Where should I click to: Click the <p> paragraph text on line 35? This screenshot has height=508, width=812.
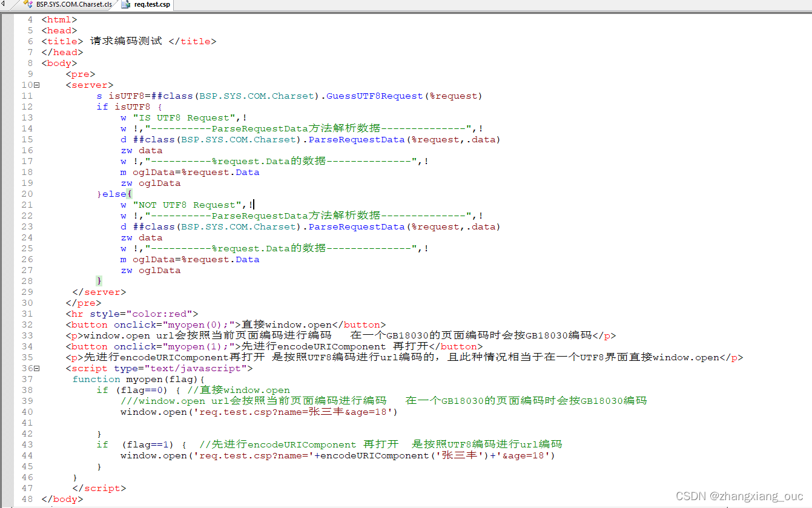404,357
